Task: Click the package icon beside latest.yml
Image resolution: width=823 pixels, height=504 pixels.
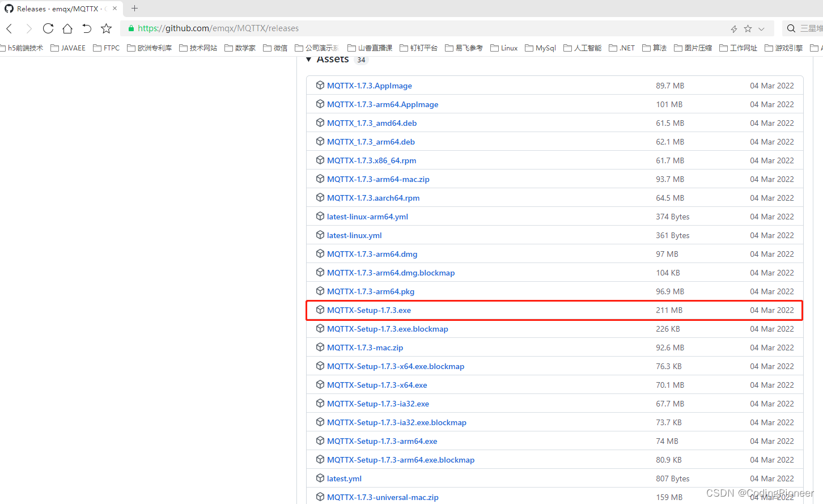Action: [320, 478]
